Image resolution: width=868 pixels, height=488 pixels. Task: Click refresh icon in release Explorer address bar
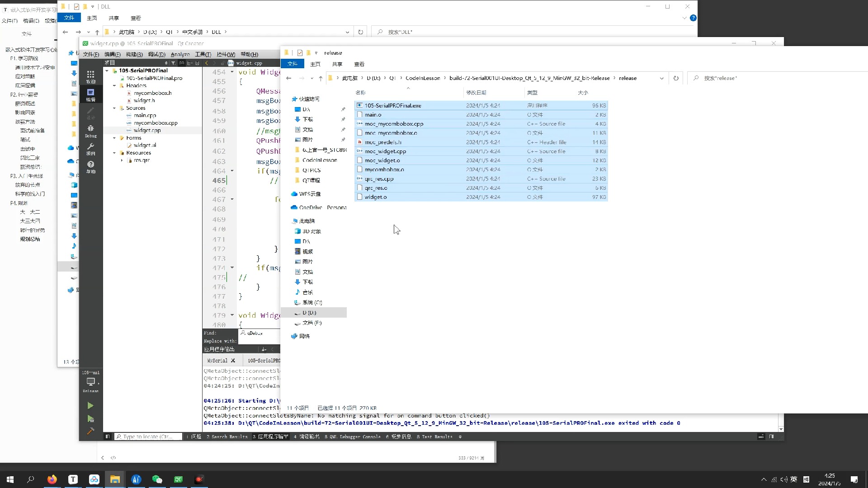pyautogui.click(x=676, y=78)
